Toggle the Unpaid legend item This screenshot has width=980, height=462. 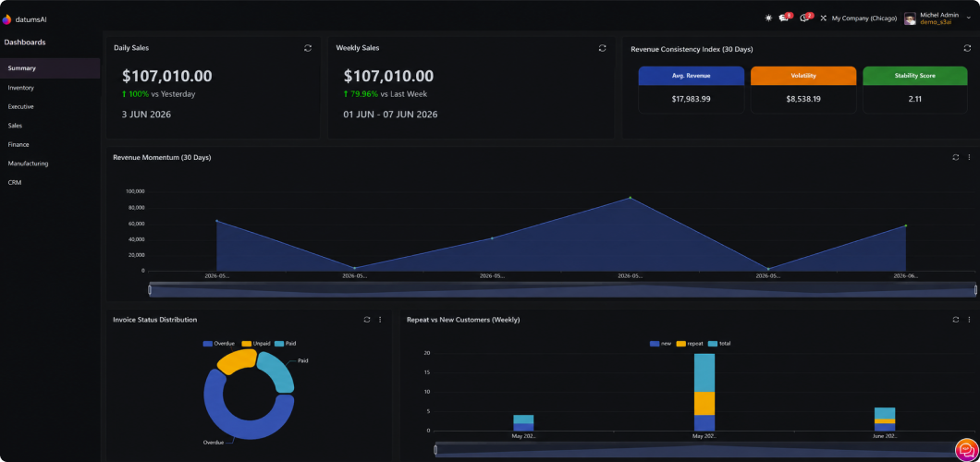[x=255, y=344]
